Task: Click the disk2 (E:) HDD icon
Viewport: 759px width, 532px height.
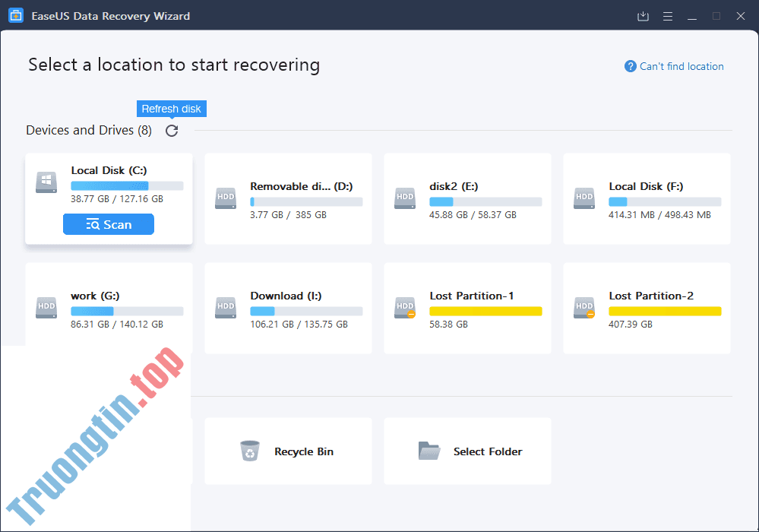Action: [405, 199]
